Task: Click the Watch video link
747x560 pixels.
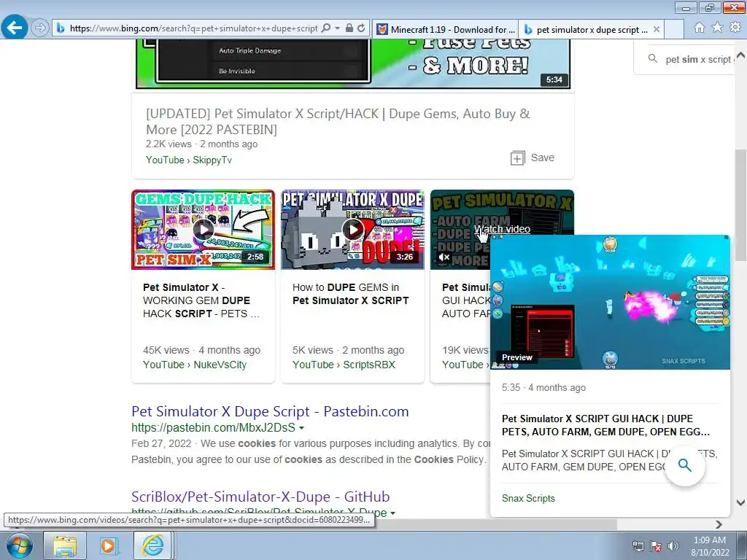Action: [x=502, y=229]
